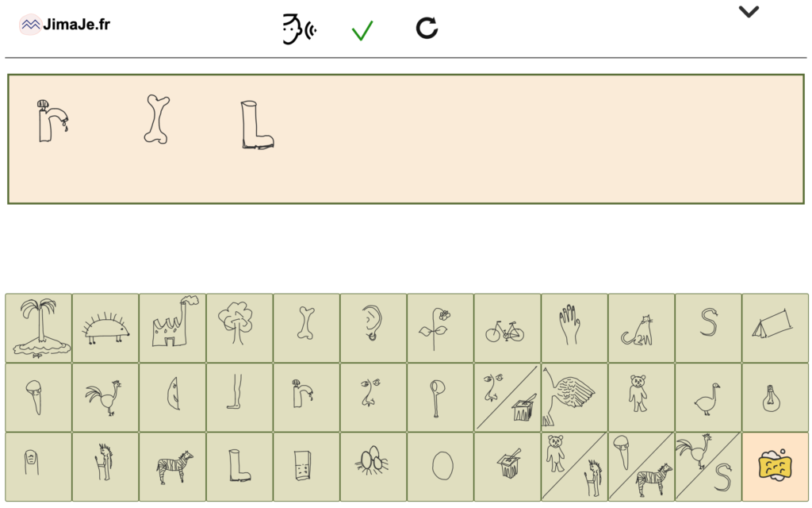Select the palm tree island pictogram
This screenshot has width=812, height=508.
point(39,328)
